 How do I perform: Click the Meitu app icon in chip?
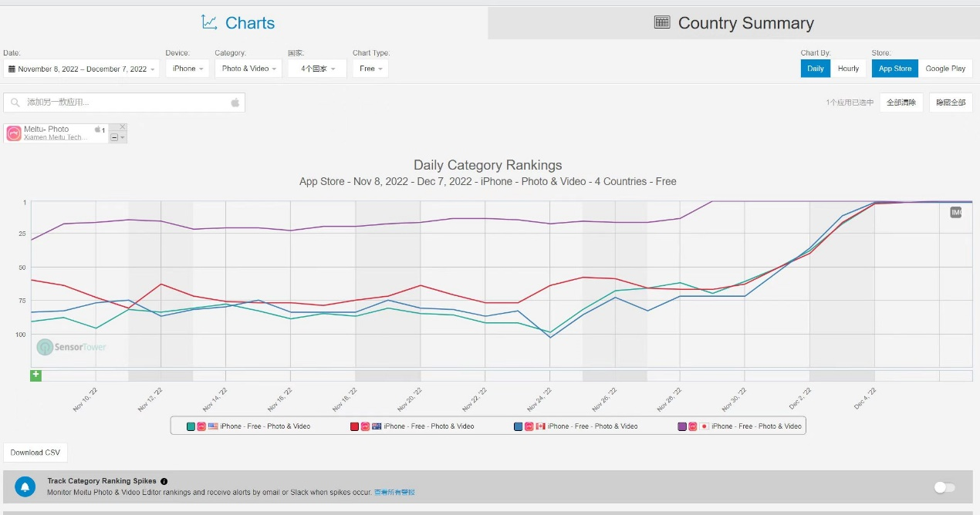pos(14,133)
